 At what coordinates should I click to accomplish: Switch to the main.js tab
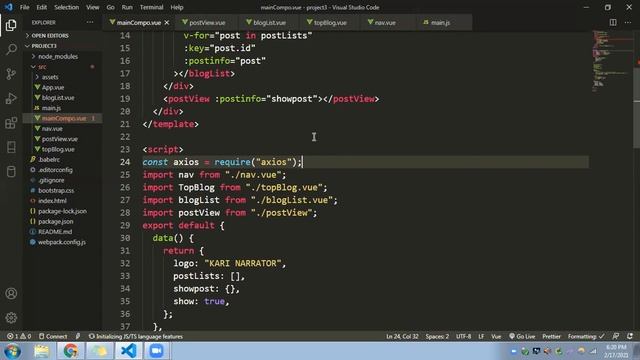(x=440, y=22)
